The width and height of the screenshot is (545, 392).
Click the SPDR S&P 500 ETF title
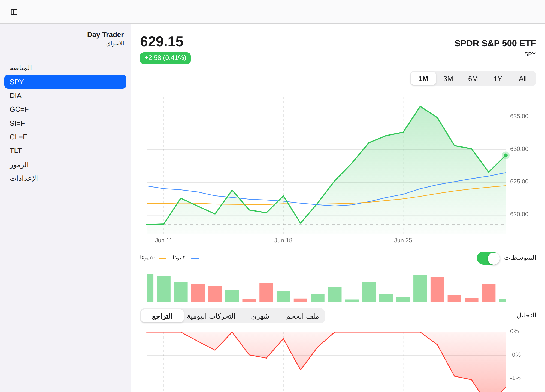495,43
